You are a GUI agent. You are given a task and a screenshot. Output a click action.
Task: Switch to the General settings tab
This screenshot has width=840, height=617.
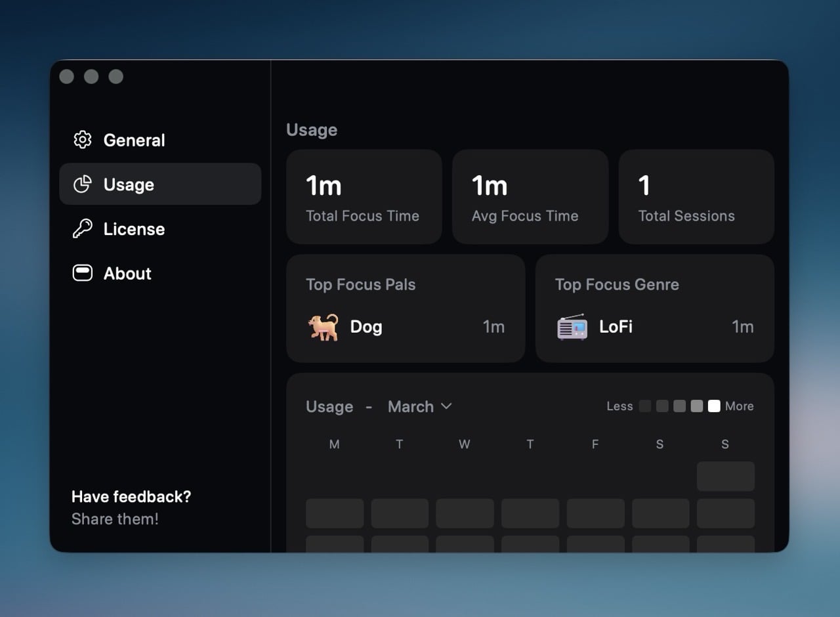134,140
